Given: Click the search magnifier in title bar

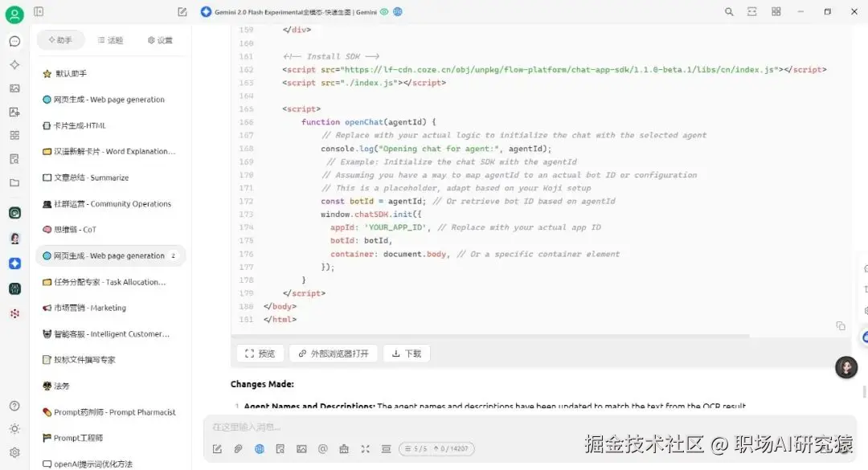Looking at the screenshot, I should tap(729, 11).
